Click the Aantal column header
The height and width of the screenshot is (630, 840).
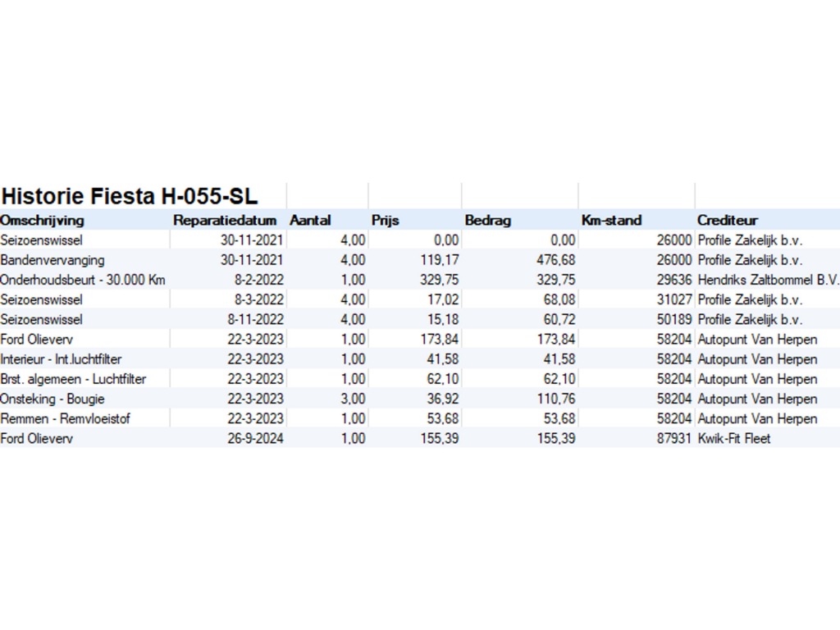tap(310, 220)
